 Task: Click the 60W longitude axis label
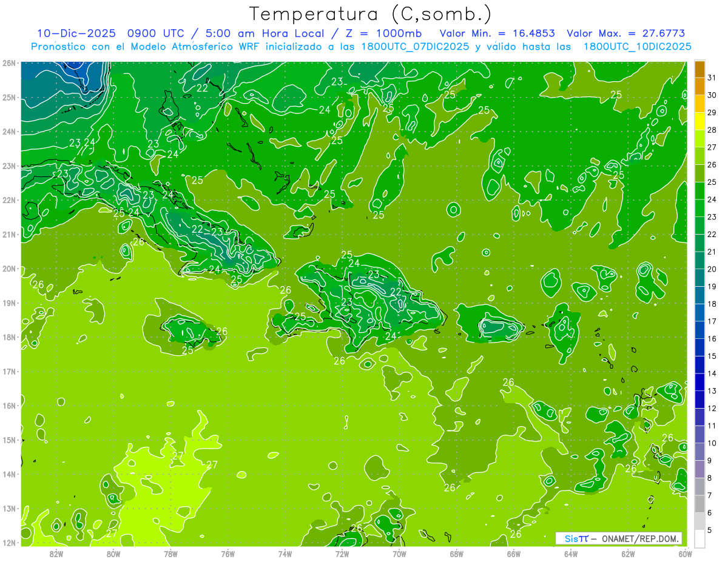pos(686,554)
